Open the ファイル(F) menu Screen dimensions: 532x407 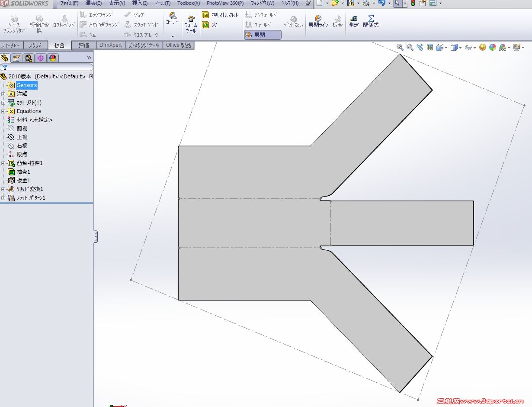point(69,3)
